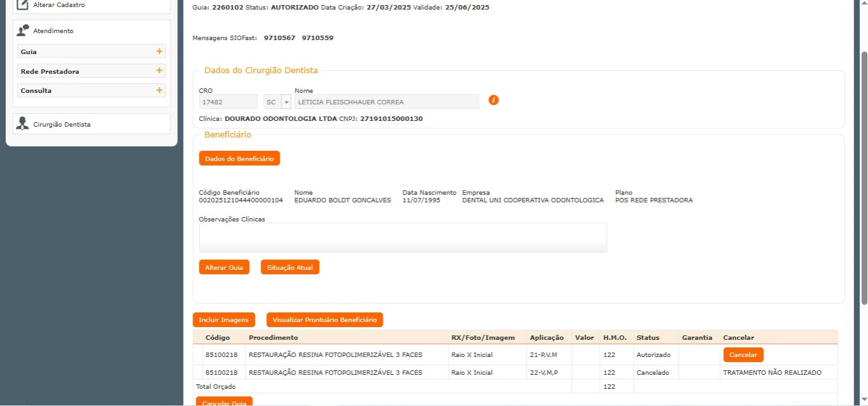The width and height of the screenshot is (868, 406).
Task: Open the SC state dropdown arrow
Action: pos(286,102)
